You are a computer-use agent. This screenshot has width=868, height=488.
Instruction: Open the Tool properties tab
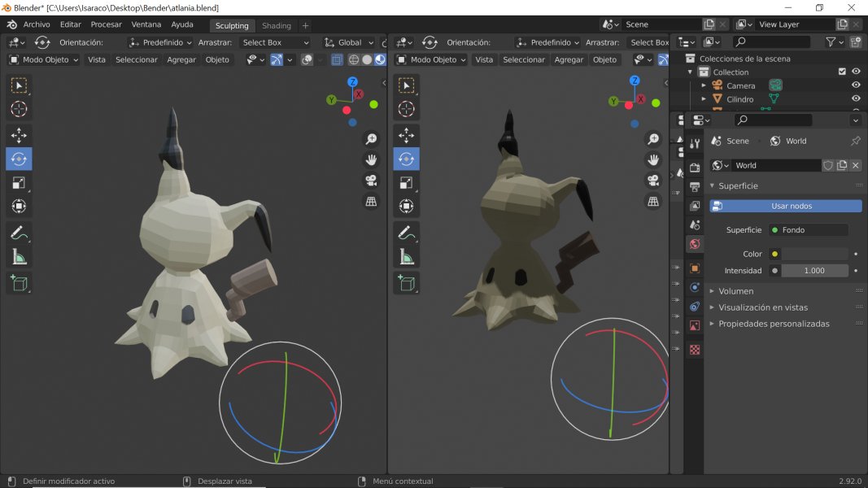pyautogui.click(x=695, y=143)
